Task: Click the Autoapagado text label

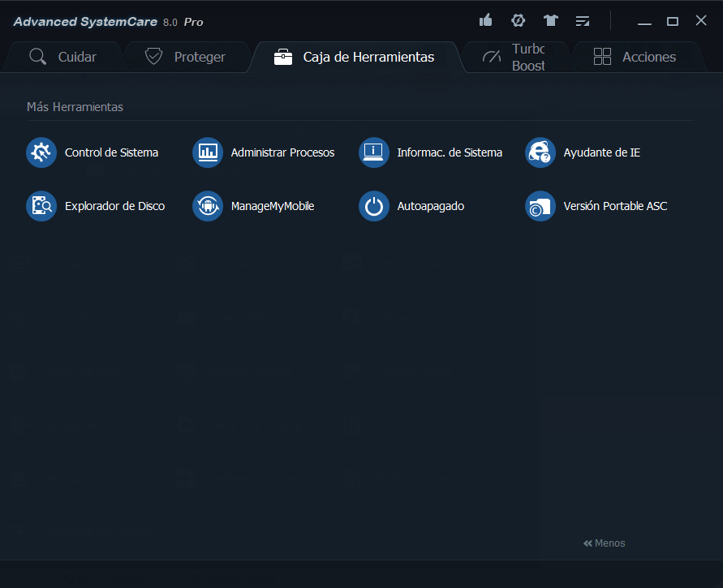Action: (431, 206)
